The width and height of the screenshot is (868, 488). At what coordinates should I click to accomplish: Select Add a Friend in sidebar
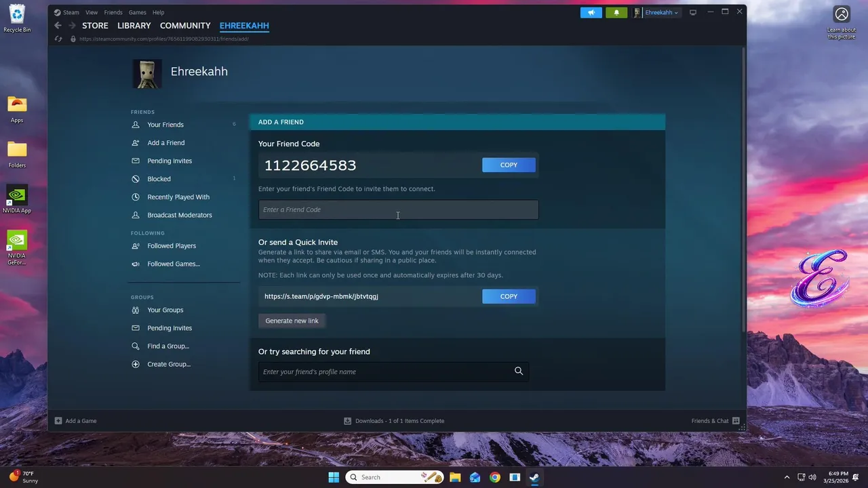coord(166,143)
